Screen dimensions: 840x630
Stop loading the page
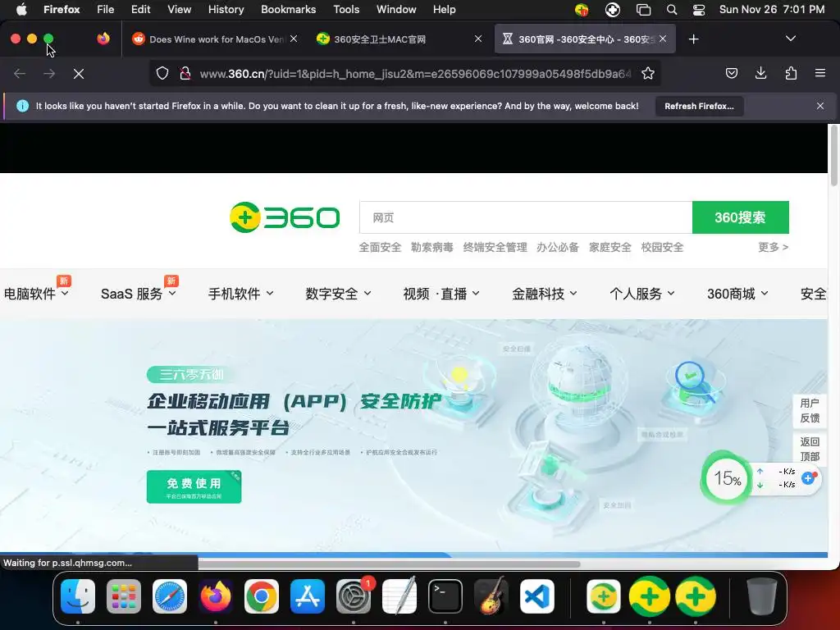pyautogui.click(x=79, y=74)
